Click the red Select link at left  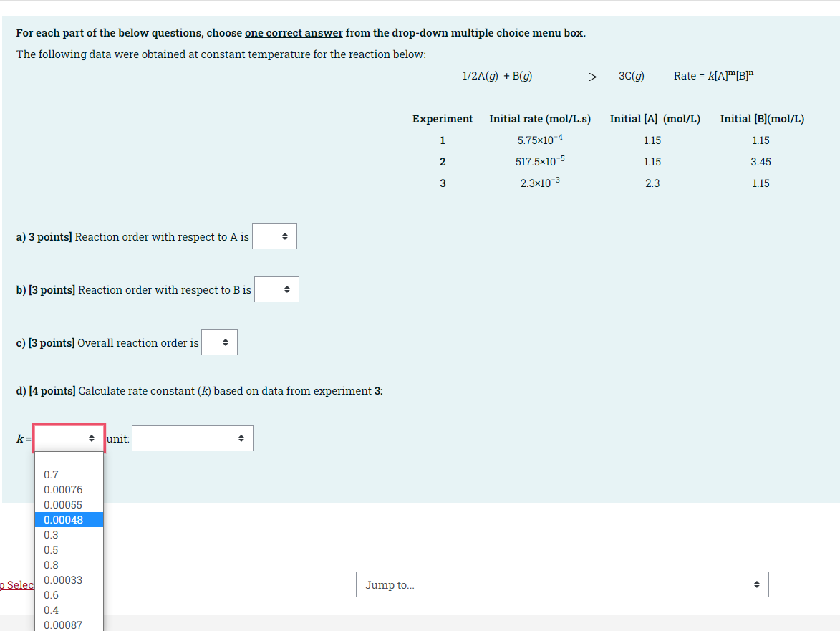click(17, 584)
